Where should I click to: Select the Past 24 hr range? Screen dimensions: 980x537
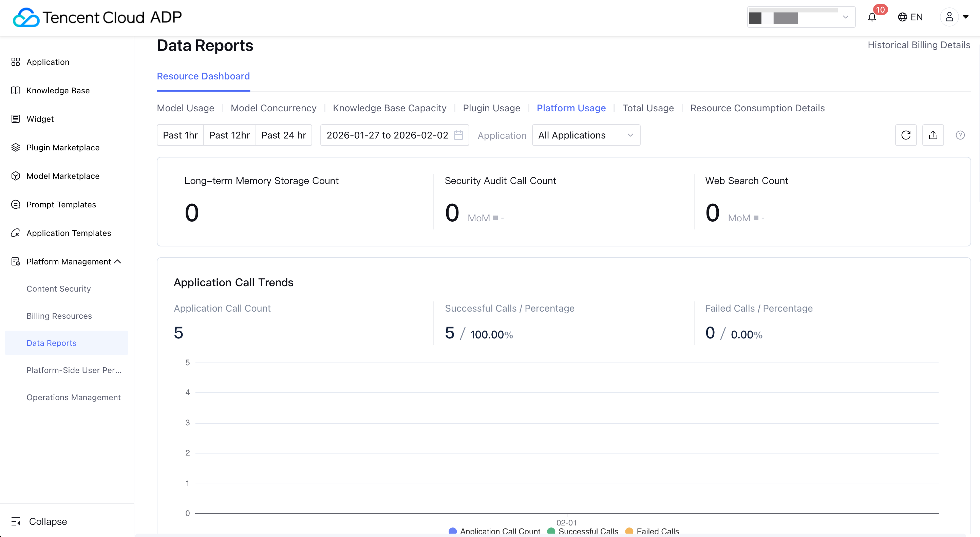click(x=283, y=135)
